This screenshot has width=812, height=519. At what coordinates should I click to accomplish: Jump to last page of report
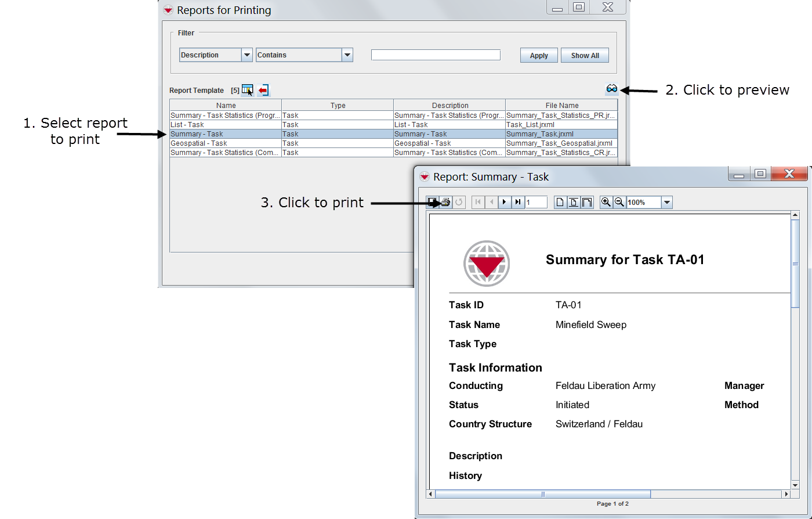pyautogui.click(x=518, y=202)
